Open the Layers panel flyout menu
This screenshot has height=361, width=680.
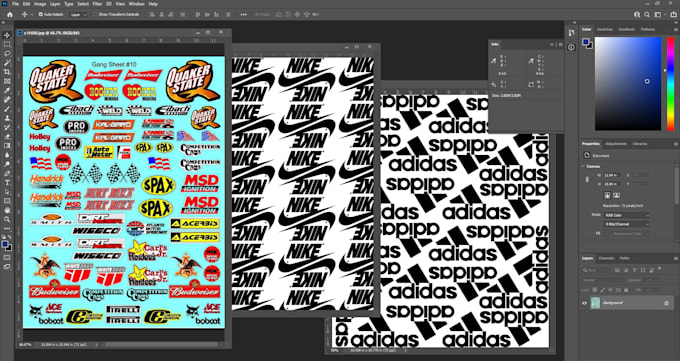675,258
